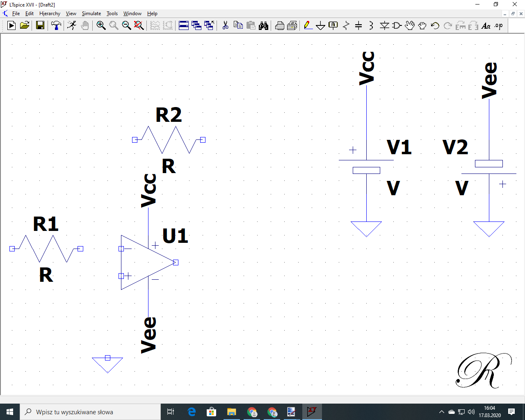Select the R1 resistor label

click(46, 224)
